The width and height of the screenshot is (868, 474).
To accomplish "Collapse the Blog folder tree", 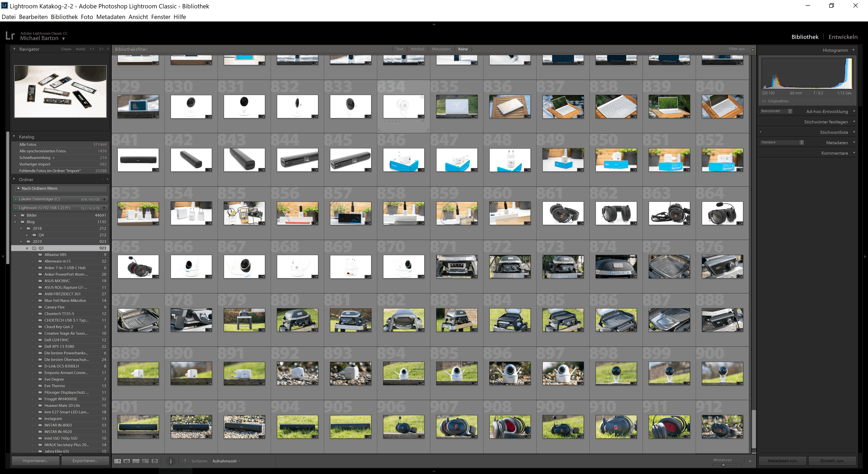I will click(15, 222).
